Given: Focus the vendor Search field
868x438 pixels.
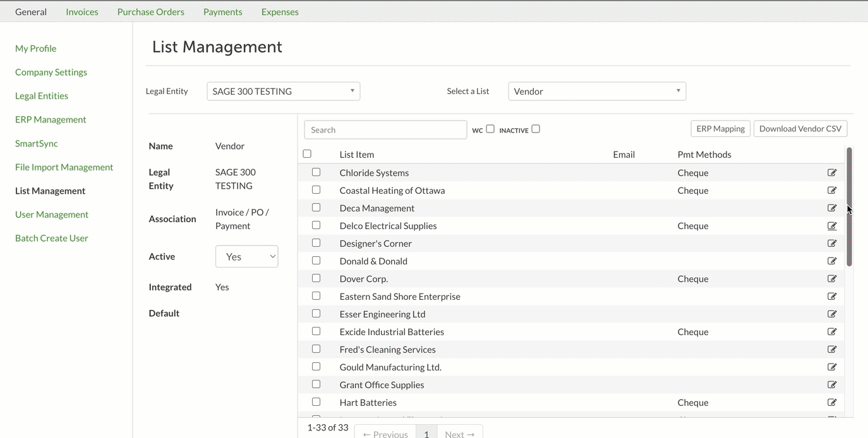Looking at the screenshot, I should [385, 129].
